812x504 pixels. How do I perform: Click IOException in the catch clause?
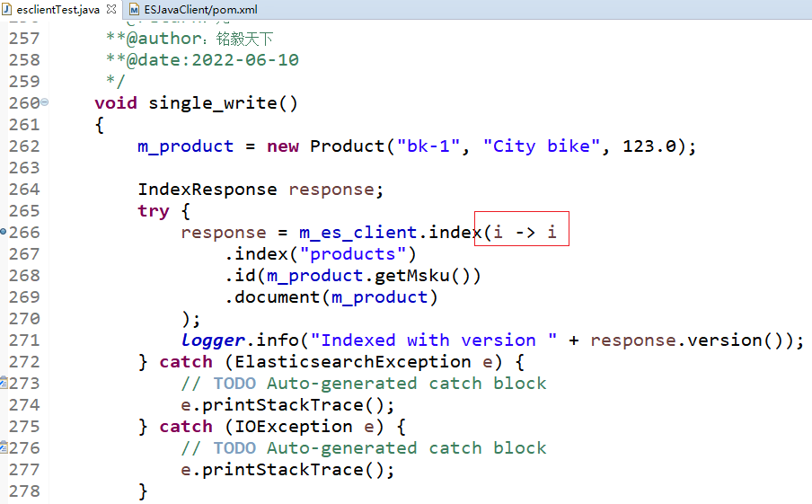(x=294, y=427)
